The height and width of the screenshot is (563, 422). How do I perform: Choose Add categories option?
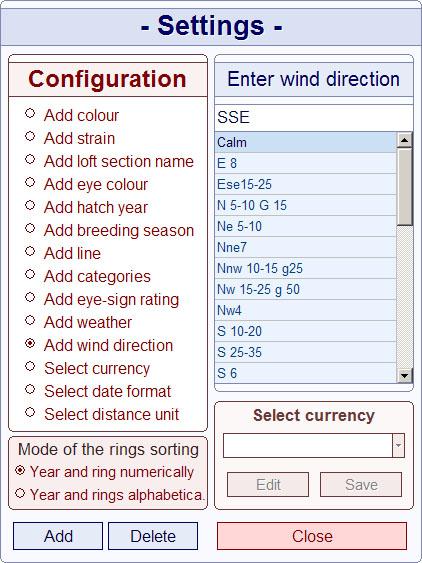coord(30,274)
